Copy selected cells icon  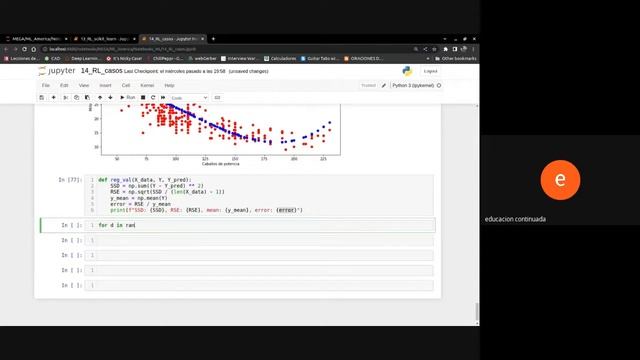[x=76, y=98]
